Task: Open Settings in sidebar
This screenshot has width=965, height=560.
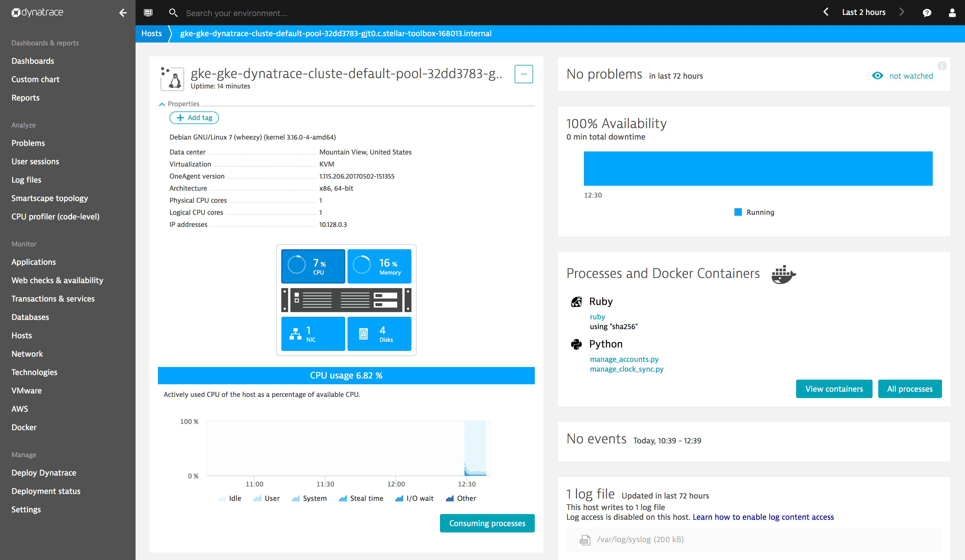Action: click(26, 509)
